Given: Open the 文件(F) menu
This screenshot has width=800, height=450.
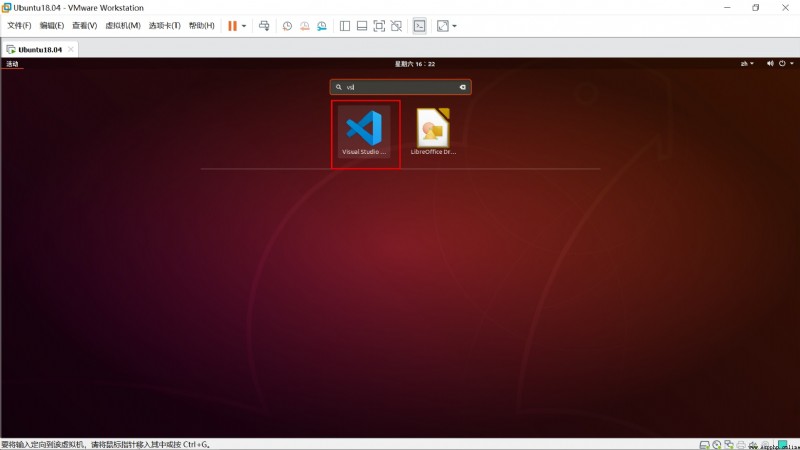Looking at the screenshot, I should (19, 26).
